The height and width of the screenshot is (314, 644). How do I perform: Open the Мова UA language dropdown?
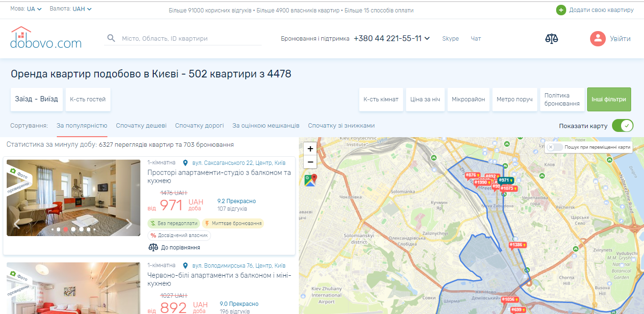26,9
